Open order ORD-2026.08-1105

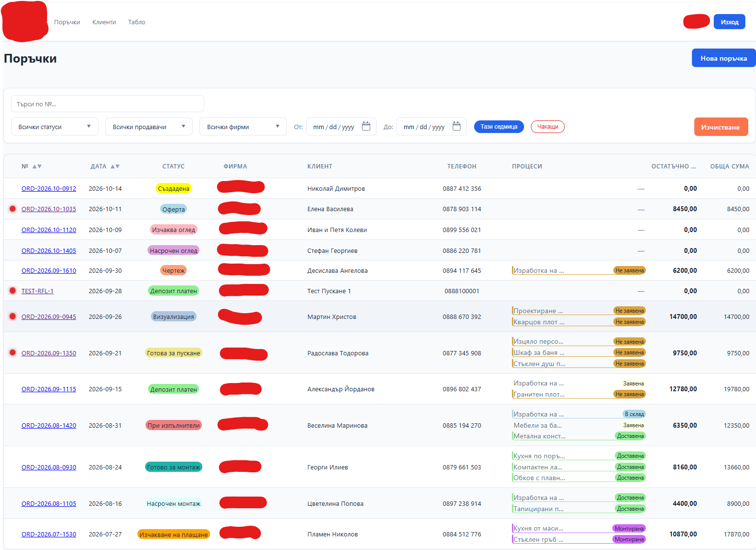pyautogui.click(x=49, y=504)
